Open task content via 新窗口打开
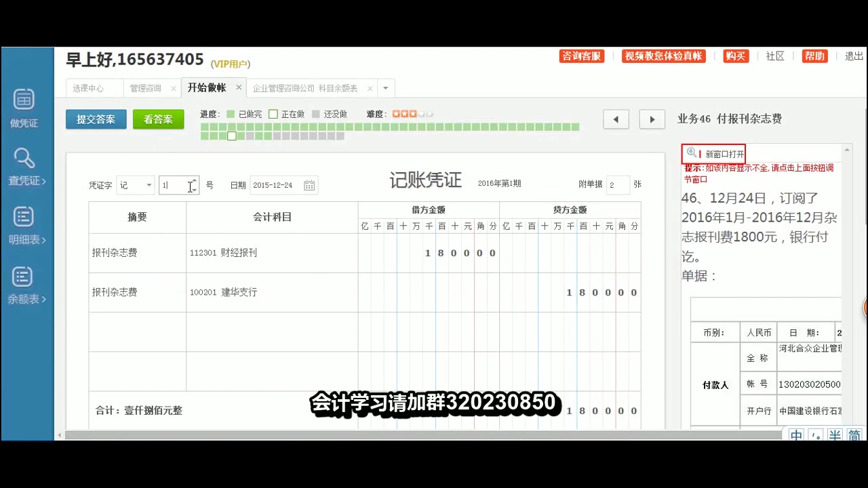 click(x=724, y=155)
